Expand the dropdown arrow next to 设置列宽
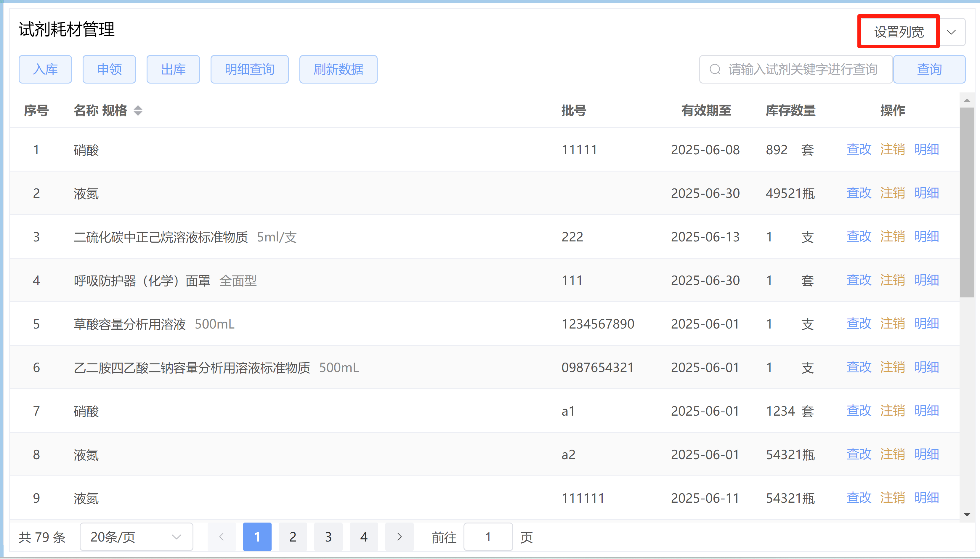This screenshot has height=559, width=980. [x=951, y=32]
